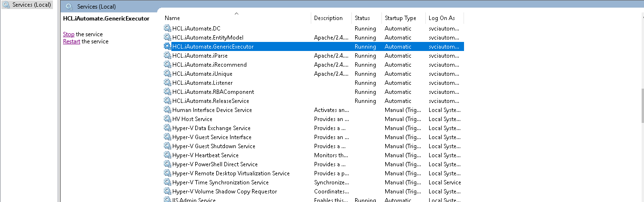Click the Human Interface Device Service icon
The width and height of the screenshot is (644, 202).
[x=167, y=110]
